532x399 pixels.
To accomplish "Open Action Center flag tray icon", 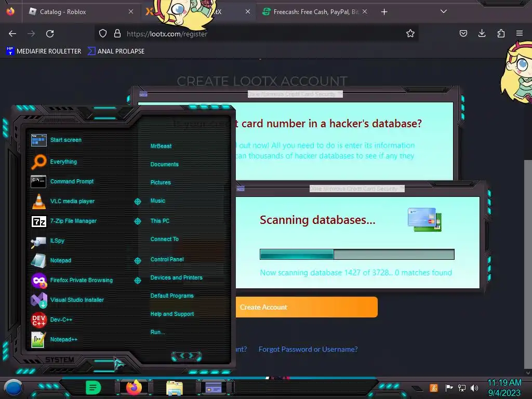I will pyautogui.click(x=449, y=388).
